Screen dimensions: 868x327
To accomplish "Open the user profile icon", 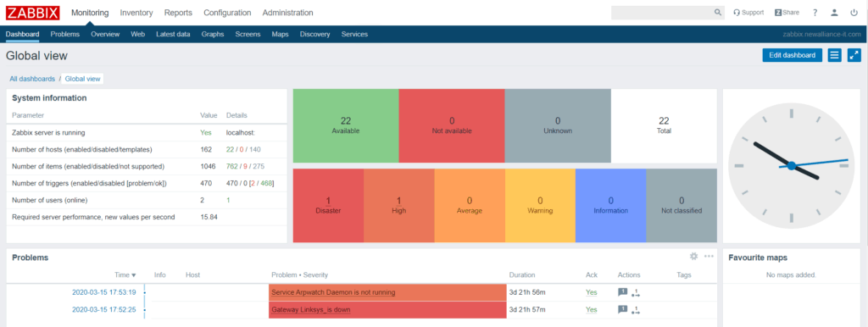I will [x=834, y=13].
